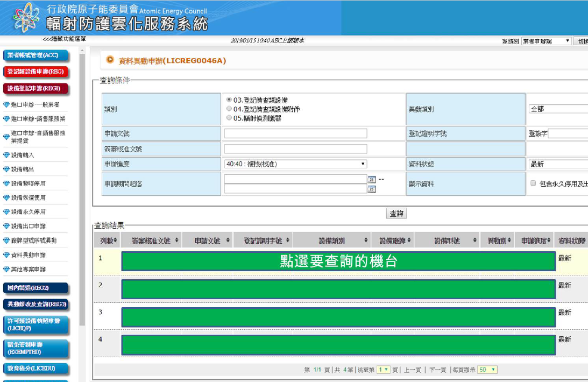
Task: Open the 申辦進度 dropdown
Action: pyautogui.click(x=295, y=164)
